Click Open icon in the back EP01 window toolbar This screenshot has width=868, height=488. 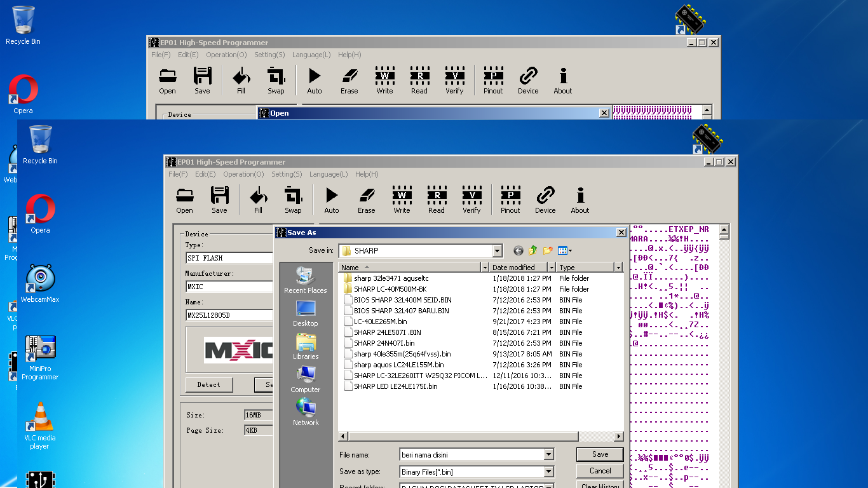(x=168, y=81)
